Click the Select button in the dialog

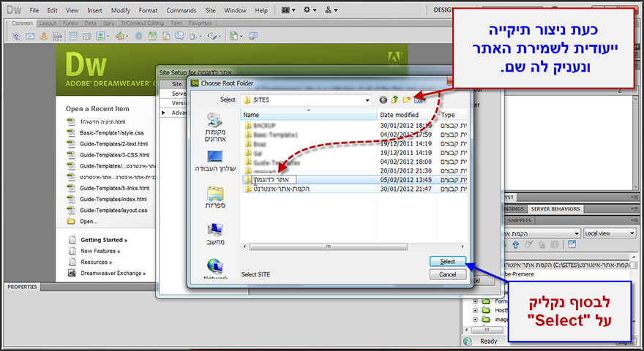[447, 262]
